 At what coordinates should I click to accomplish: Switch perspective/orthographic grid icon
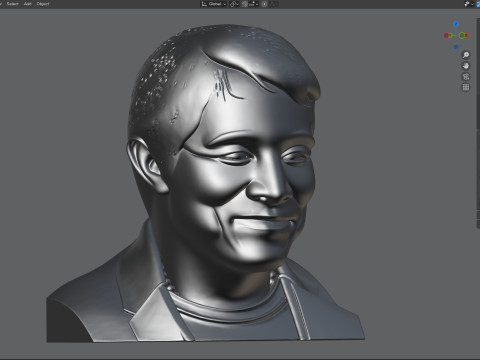tap(466, 87)
